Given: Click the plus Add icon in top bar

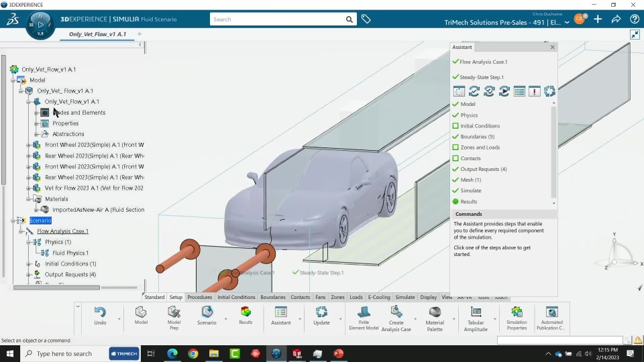Looking at the screenshot, I should tap(598, 19).
